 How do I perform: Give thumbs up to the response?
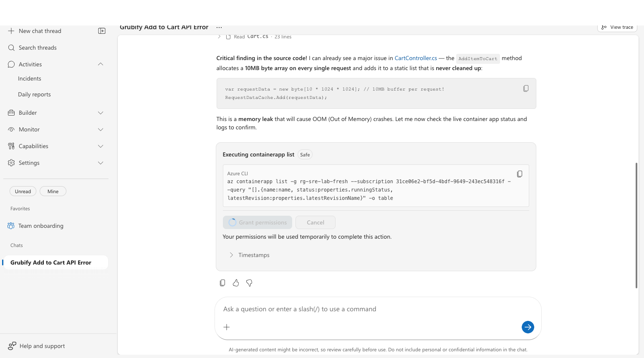click(x=236, y=283)
